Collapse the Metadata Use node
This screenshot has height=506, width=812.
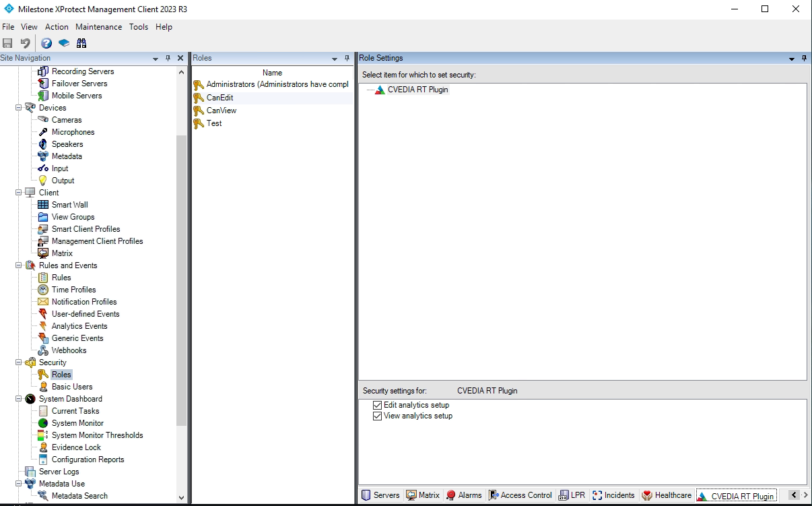[x=19, y=484]
